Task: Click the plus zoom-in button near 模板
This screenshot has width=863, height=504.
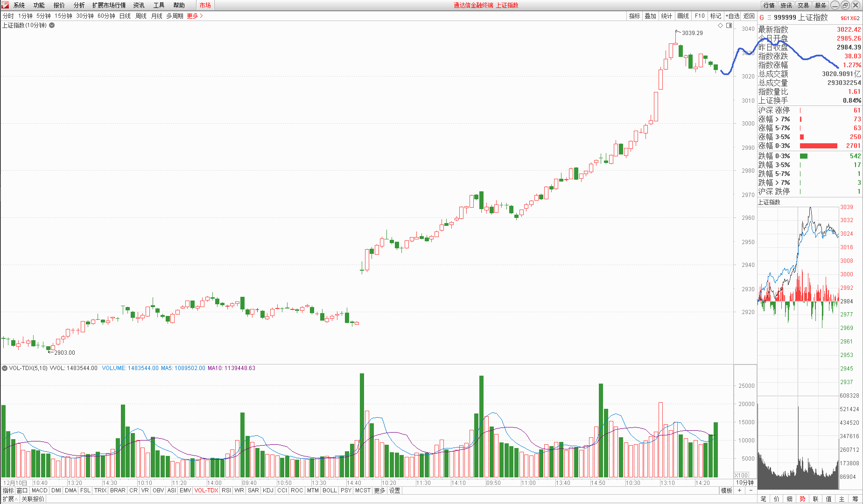Action: (x=739, y=490)
